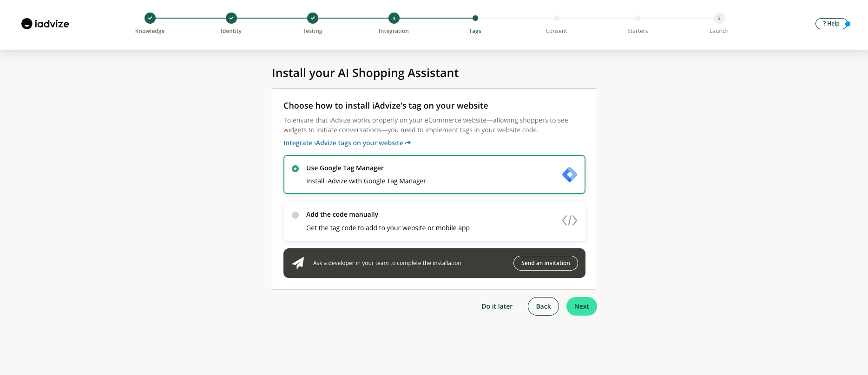The height and width of the screenshot is (375, 868).
Task: Click the paper plane invitation icon
Action: coord(298,263)
